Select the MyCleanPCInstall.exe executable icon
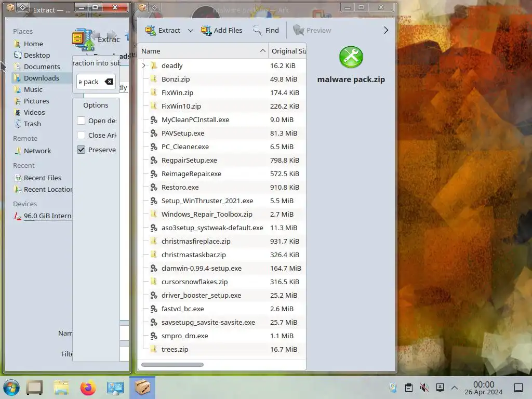Screen dimensions: 532x399 click(x=154, y=120)
